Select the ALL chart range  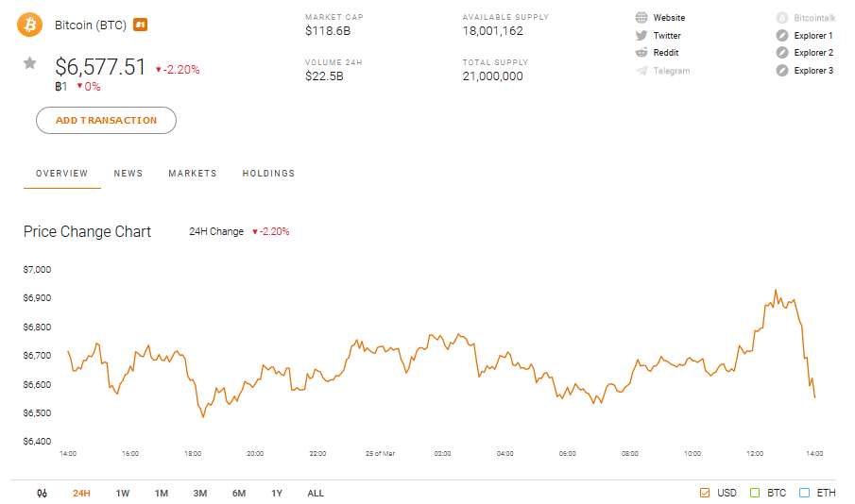(x=316, y=493)
